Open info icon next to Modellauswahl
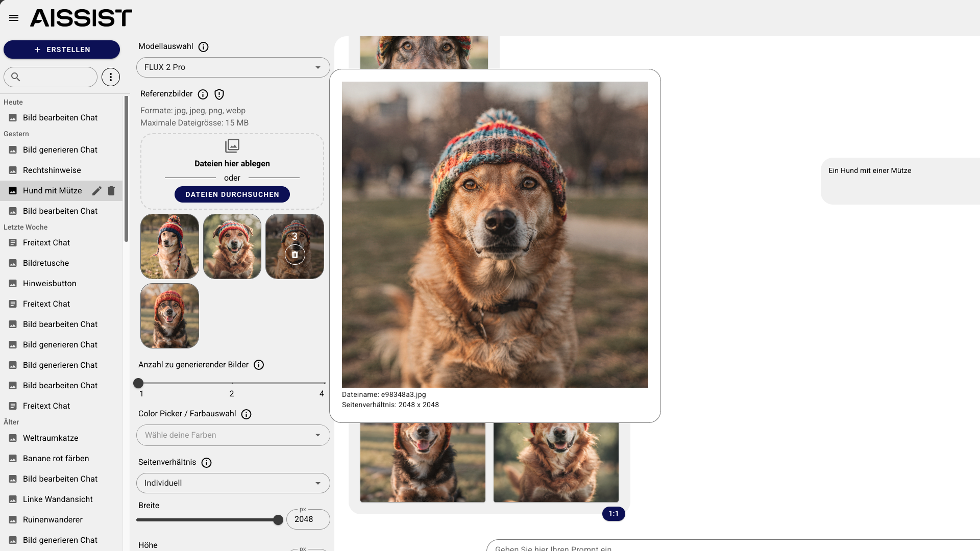The width and height of the screenshot is (980, 551). click(x=203, y=47)
